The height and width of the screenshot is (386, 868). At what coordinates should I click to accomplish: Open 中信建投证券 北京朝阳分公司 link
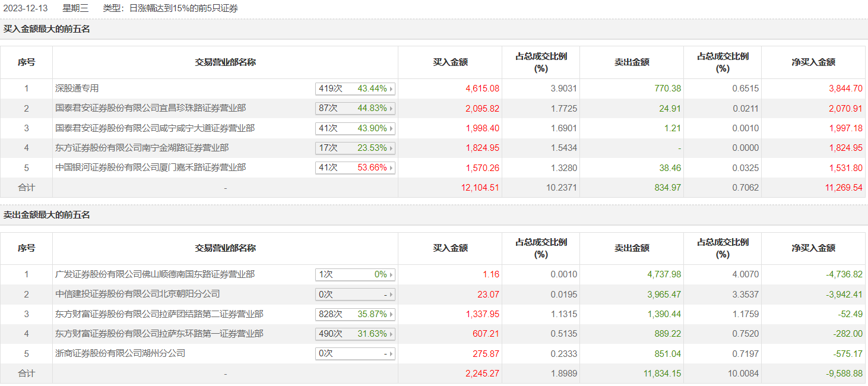[138, 294]
